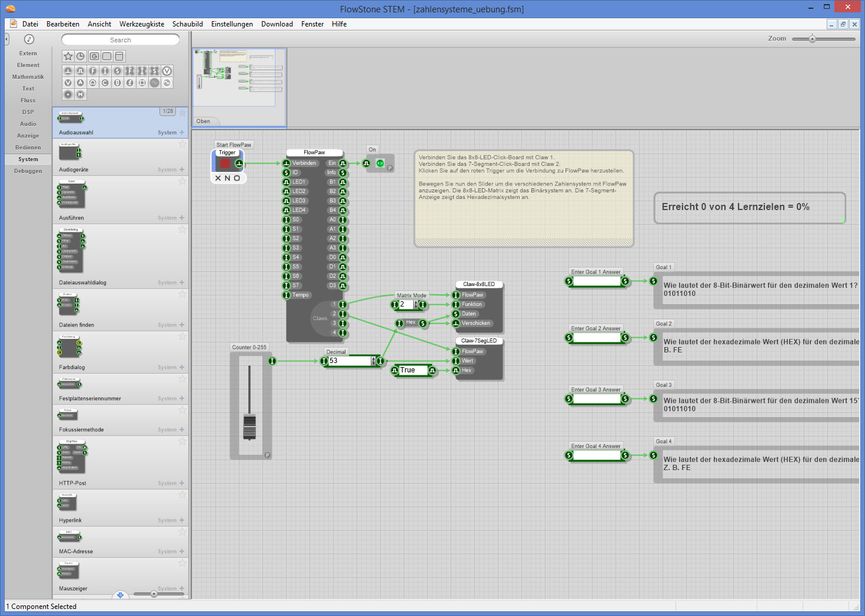
Task: Click the green LED on the On module
Action: point(380,164)
